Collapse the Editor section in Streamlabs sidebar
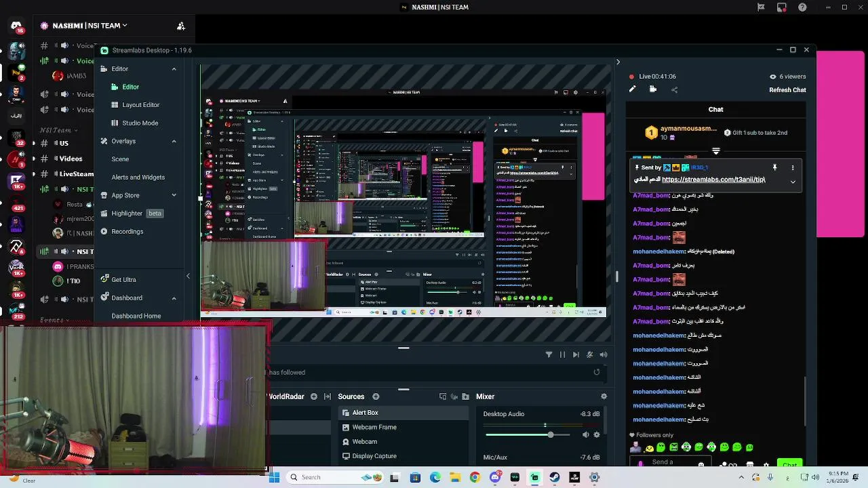The width and height of the screenshot is (868, 488). tap(174, 69)
